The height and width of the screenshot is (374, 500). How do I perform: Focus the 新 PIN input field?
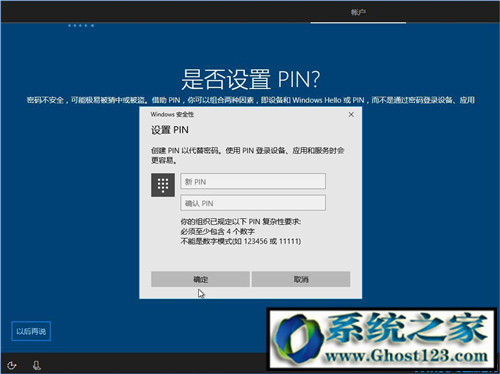click(253, 181)
